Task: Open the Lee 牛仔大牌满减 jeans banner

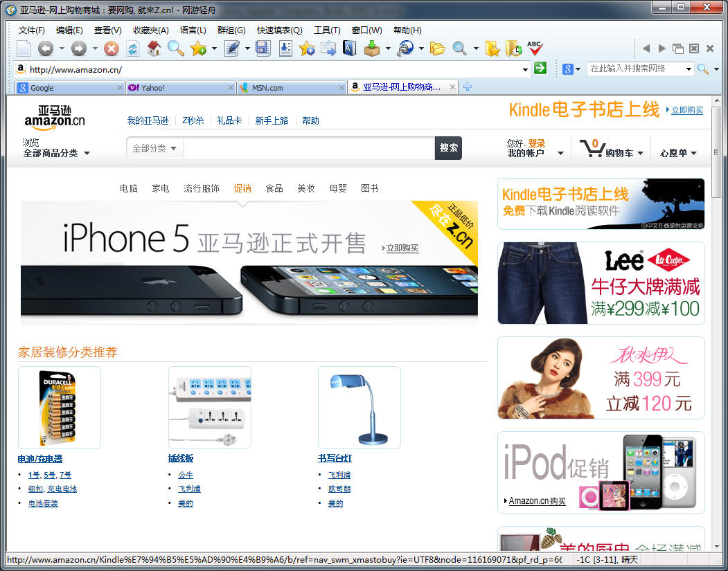Action: pos(601,283)
